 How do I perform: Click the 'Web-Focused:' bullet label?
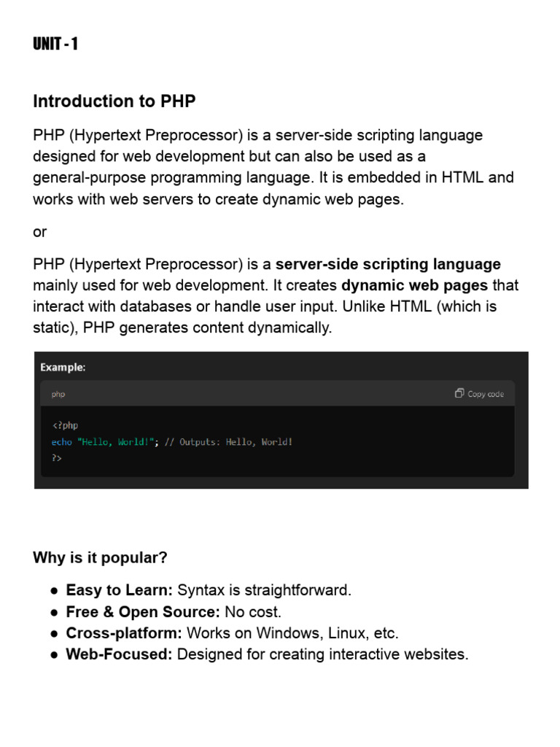119,654
